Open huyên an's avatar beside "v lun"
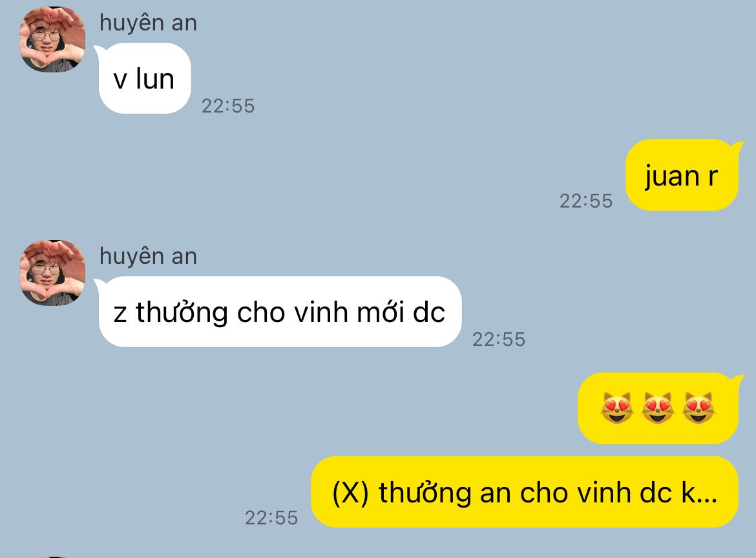The height and width of the screenshot is (558, 756). tap(52, 39)
